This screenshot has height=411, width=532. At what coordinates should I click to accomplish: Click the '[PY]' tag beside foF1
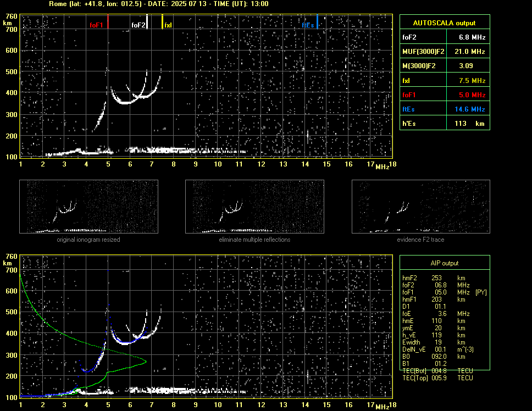pos(481,292)
